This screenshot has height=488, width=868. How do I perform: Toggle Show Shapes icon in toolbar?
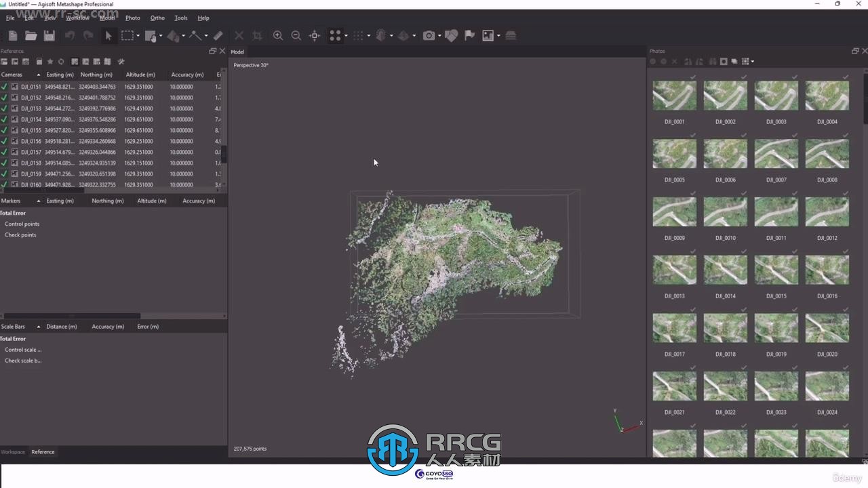coord(451,35)
